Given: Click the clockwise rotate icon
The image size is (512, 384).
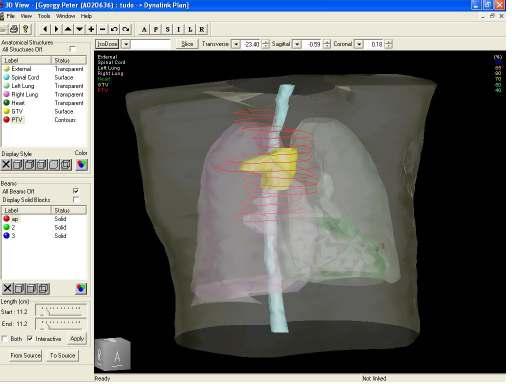Looking at the screenshot, I should click(x=126, y=29).
